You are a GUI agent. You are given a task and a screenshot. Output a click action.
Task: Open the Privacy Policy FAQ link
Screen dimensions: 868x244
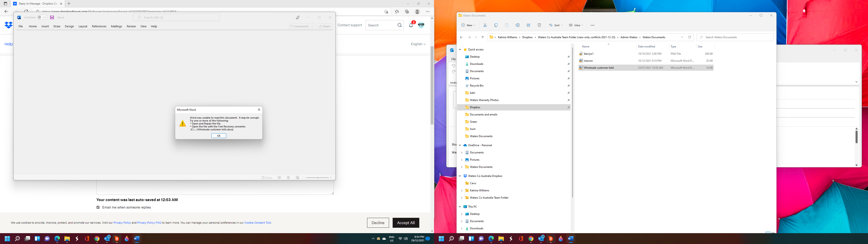click(x=149, y=223)
